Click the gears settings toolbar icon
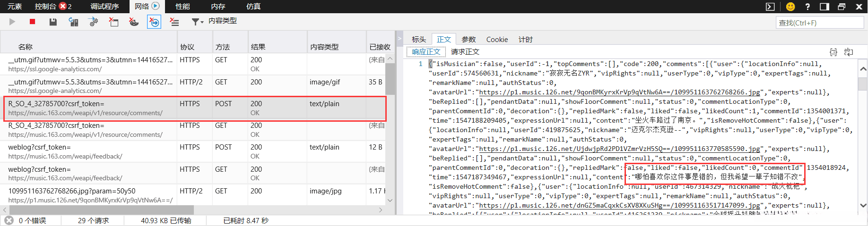 93,22
